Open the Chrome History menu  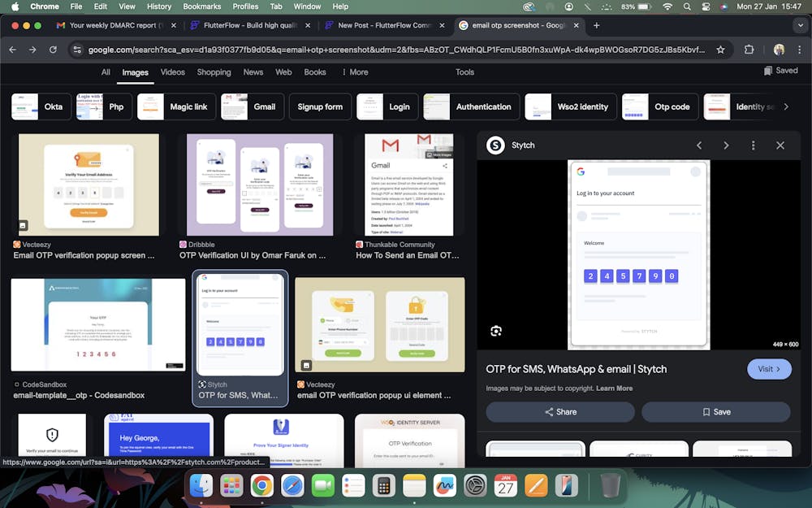(x=159, y=7)
